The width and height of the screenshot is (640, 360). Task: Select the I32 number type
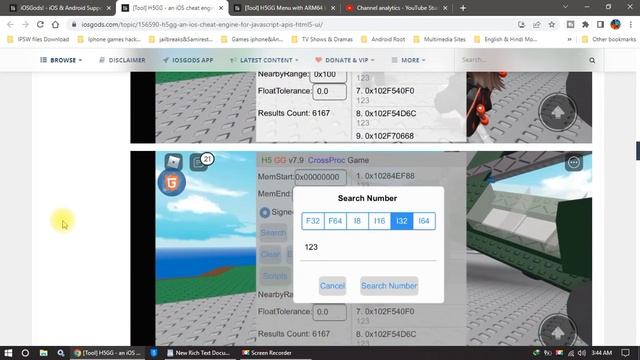(x=402, y=221)
